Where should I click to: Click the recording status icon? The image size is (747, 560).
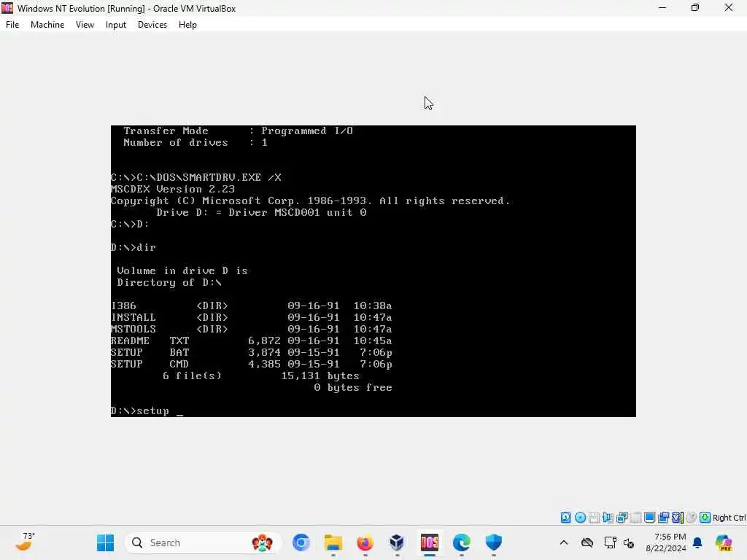(692, 518)
